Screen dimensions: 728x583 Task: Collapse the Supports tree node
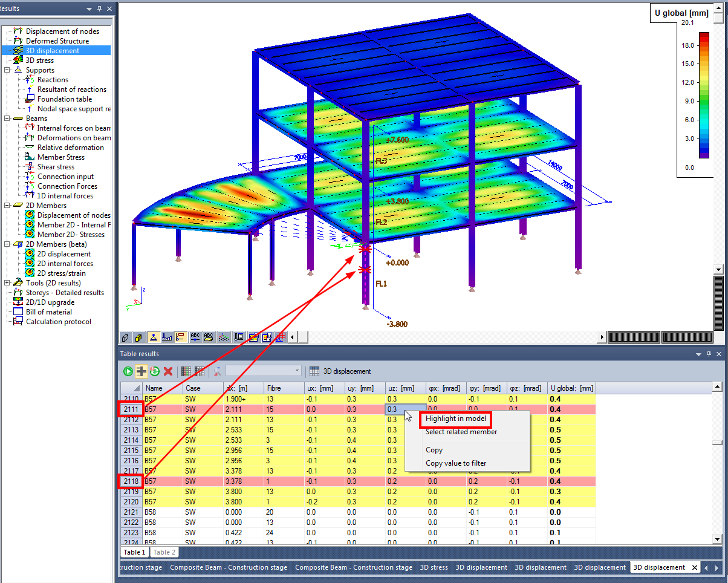click(x=7, y=70)
